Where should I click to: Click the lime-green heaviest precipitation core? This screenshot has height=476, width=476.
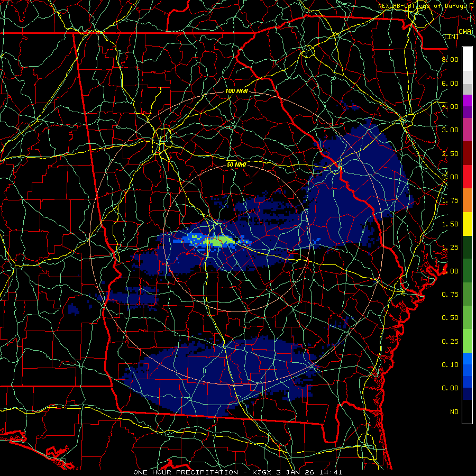pos(219,241)
